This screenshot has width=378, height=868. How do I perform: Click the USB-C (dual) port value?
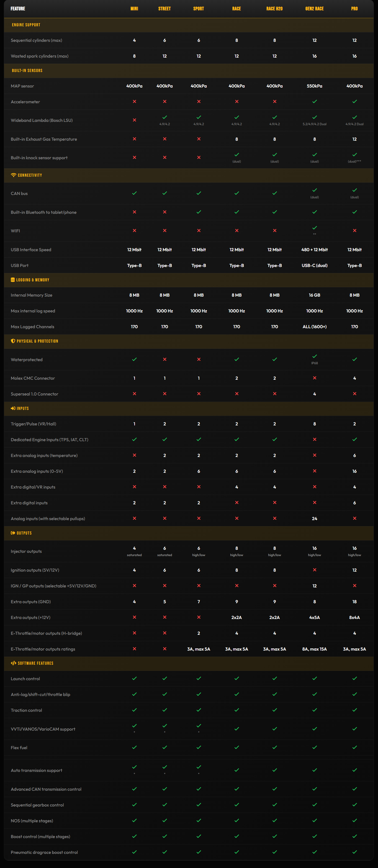[x=314, y=266]
